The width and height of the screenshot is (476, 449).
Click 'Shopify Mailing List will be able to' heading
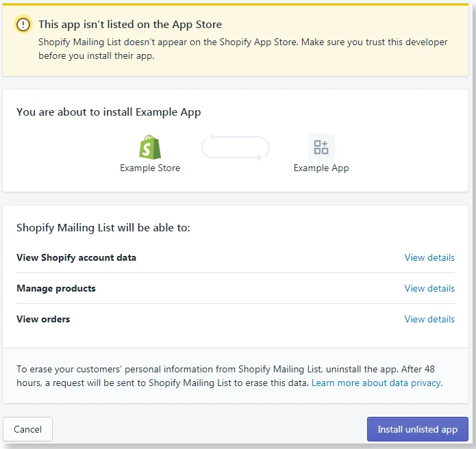coord(103,227)
